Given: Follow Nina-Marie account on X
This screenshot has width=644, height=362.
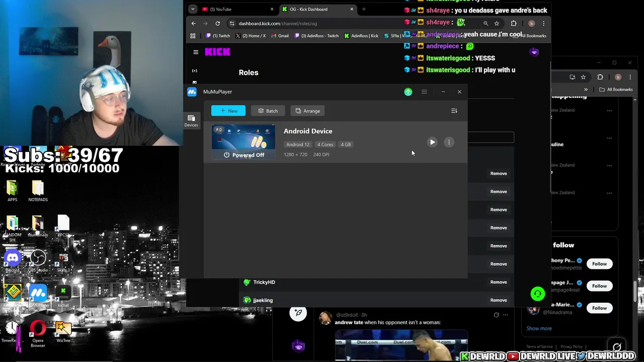Looking at the screenshot, I should point(599,308).
